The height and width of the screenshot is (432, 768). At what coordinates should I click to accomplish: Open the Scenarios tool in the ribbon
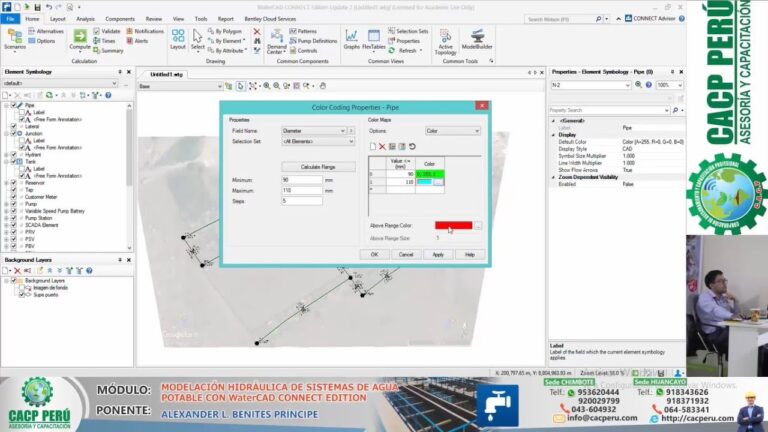coord(15,39)
